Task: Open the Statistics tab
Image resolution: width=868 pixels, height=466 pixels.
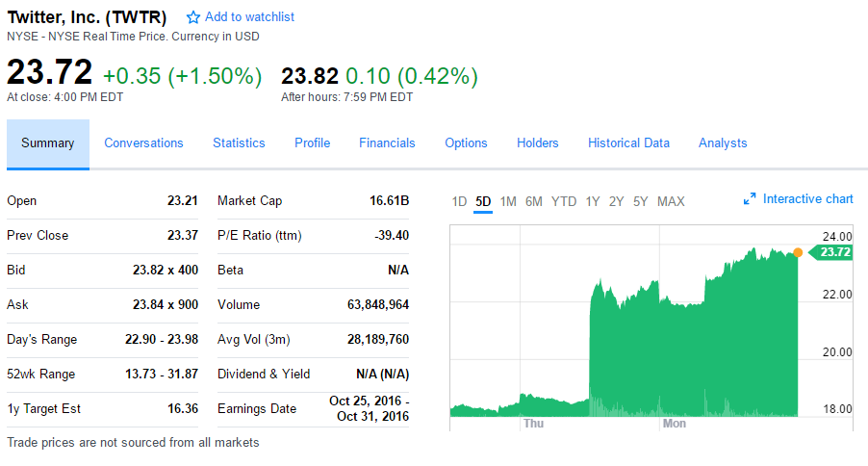Action: (239, 142)
